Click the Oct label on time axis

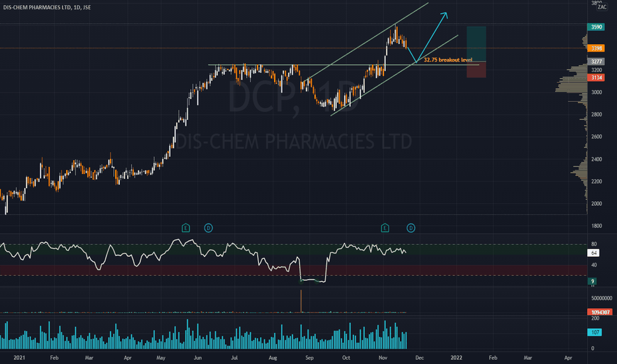tap(346, 357)
